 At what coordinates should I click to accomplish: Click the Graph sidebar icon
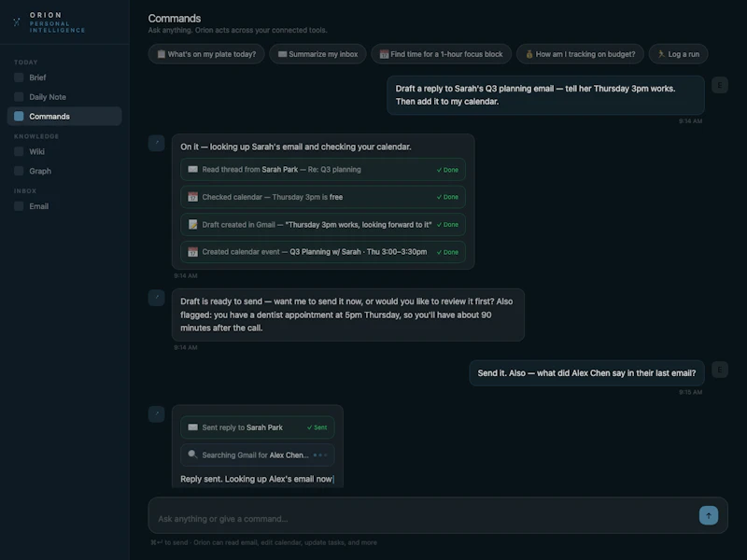[x=19, y=171]
